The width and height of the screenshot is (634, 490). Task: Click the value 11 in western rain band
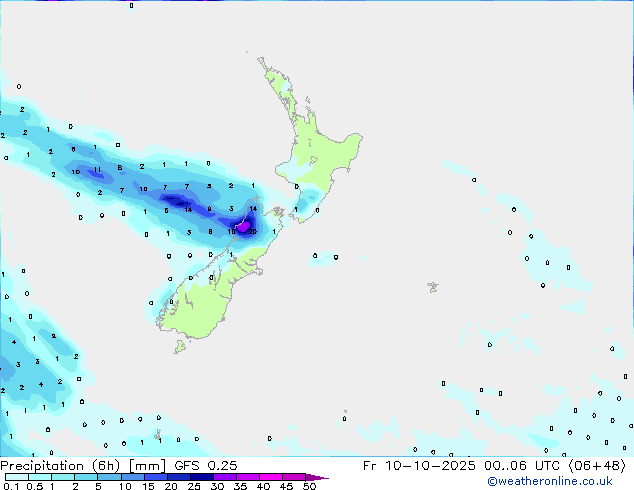(x=97, y=170)
